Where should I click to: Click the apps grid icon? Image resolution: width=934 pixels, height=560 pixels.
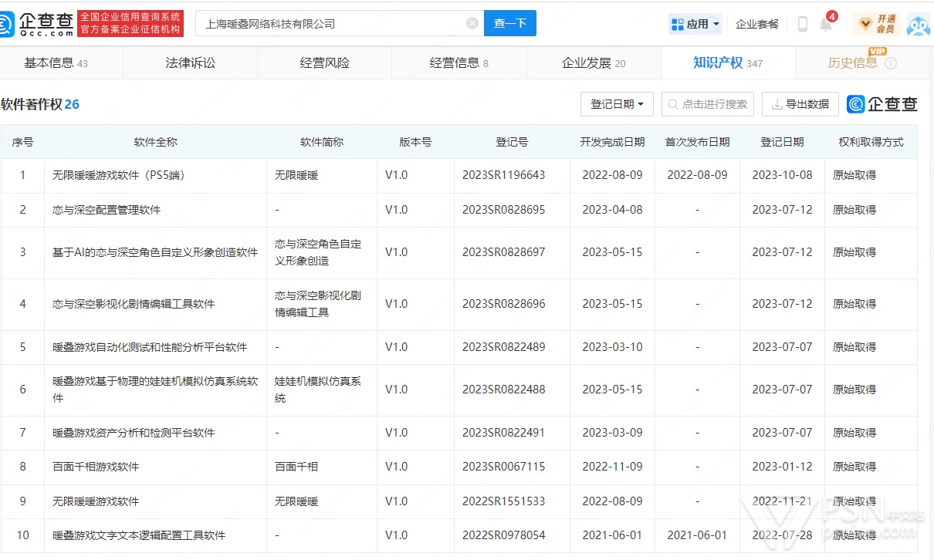click(x=677, y=24)
